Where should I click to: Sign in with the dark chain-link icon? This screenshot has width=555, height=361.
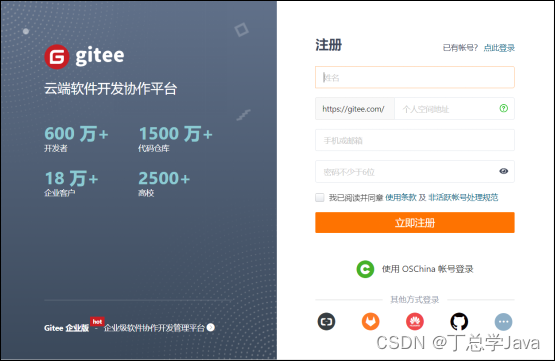(326, 322)
